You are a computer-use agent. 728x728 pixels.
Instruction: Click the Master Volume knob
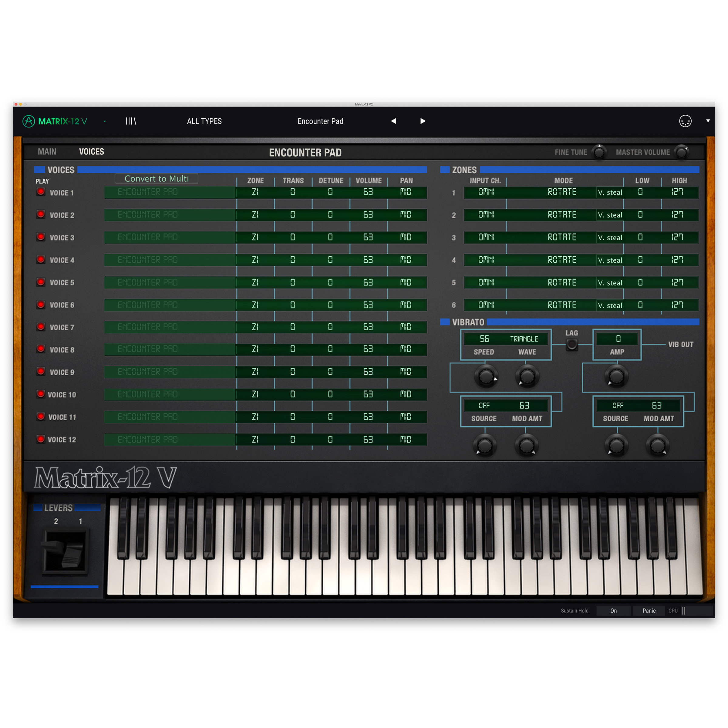[681, 152]
